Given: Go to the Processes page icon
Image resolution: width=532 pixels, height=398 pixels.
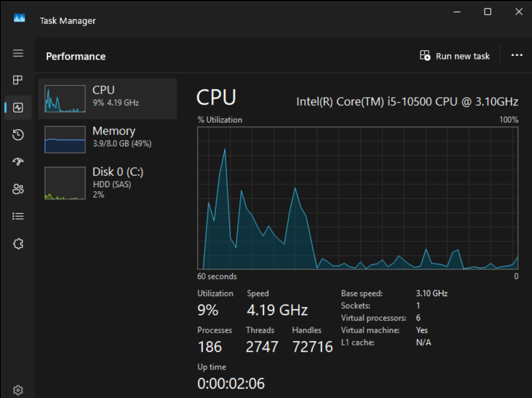Looking at the screenshot, I should click(18, 80).
